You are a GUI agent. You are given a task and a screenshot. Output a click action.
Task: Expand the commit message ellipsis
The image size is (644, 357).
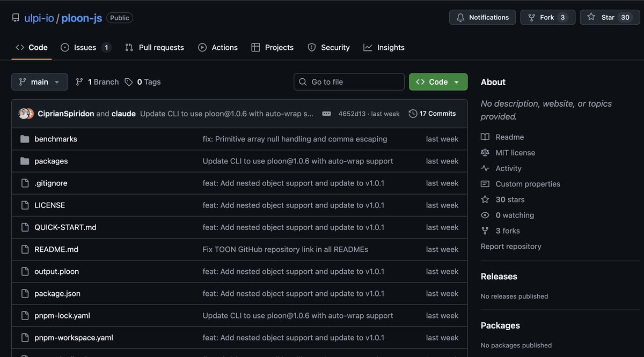click(326, 114)
